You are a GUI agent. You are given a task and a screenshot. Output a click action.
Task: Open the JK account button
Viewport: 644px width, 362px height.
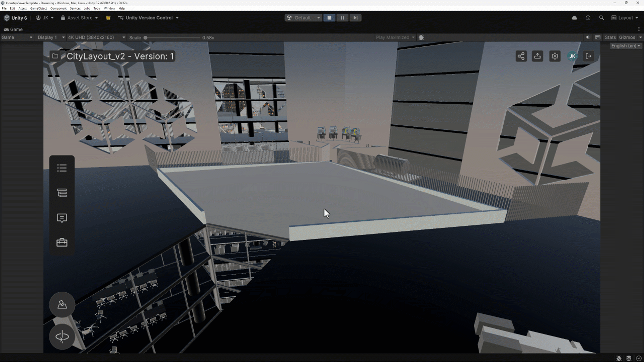click(45, 18)
